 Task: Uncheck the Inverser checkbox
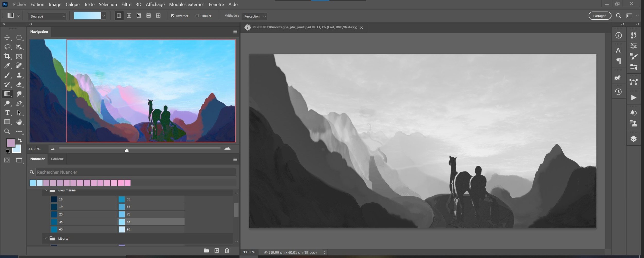click(173, 16)
